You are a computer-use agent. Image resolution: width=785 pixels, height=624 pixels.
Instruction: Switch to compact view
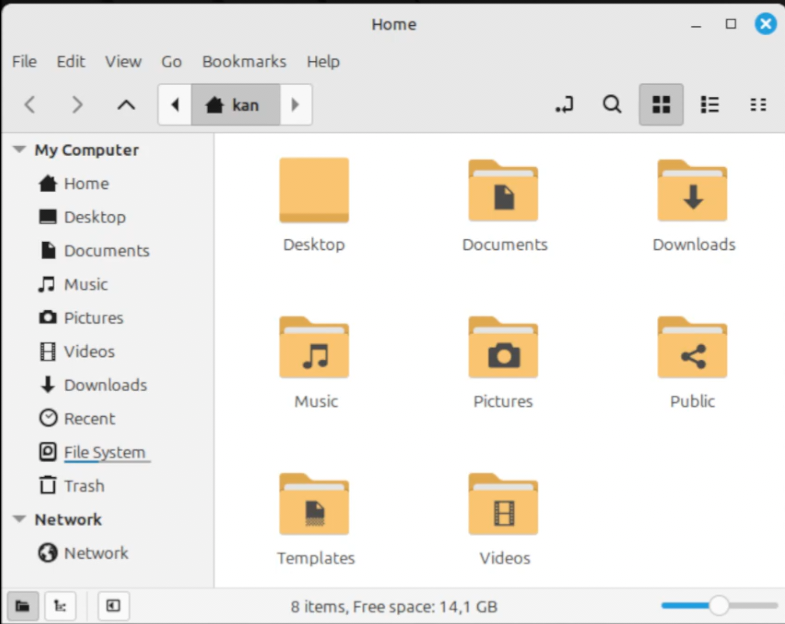[x=758, y=105]
